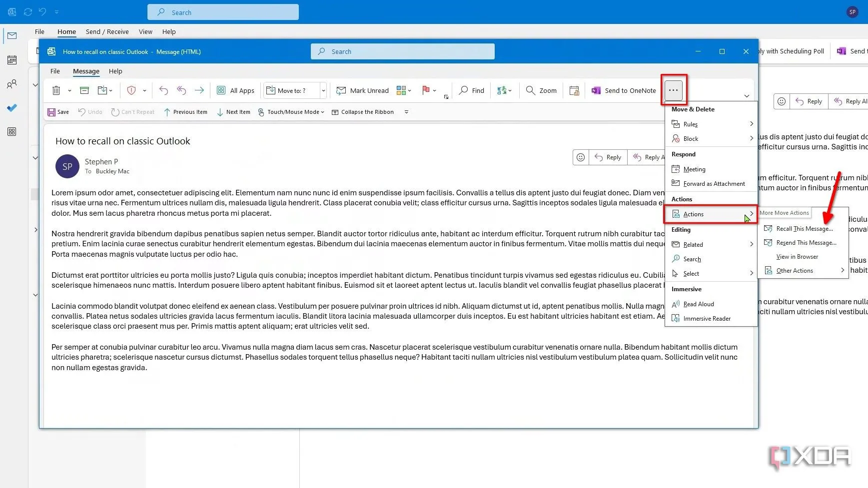Click Find in the message ribbon
Viewport: 868px width, 488px height.
pyautogui.click(x=472, y=90)
